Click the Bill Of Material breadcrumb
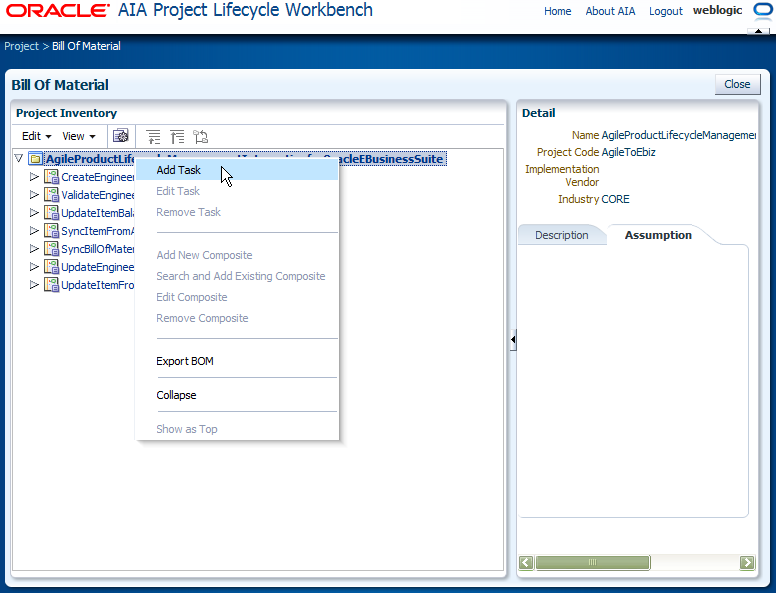 point(86,46)
